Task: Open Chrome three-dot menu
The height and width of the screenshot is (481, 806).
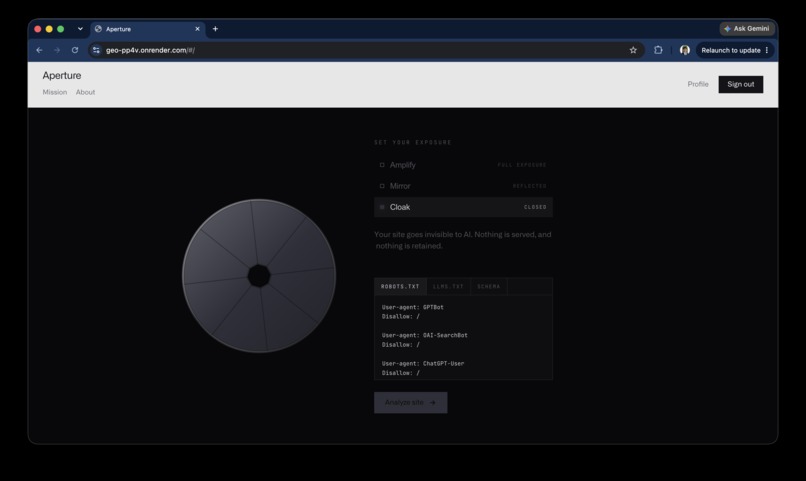Action: click(767, 50)
